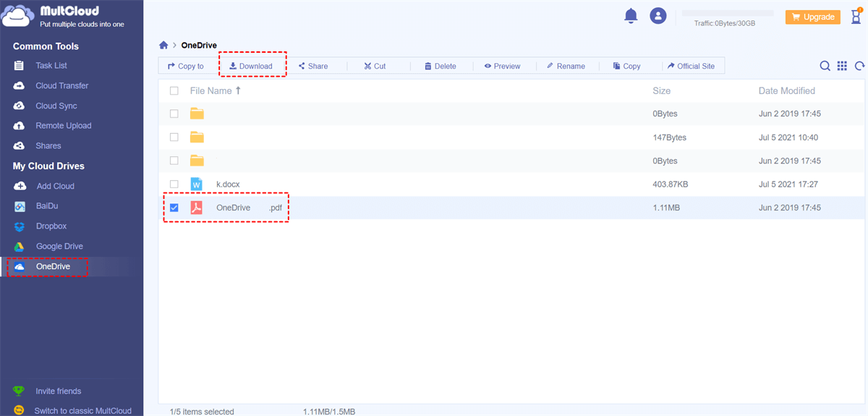
Task: Click the Invite friends link
Action: (59, 391)
